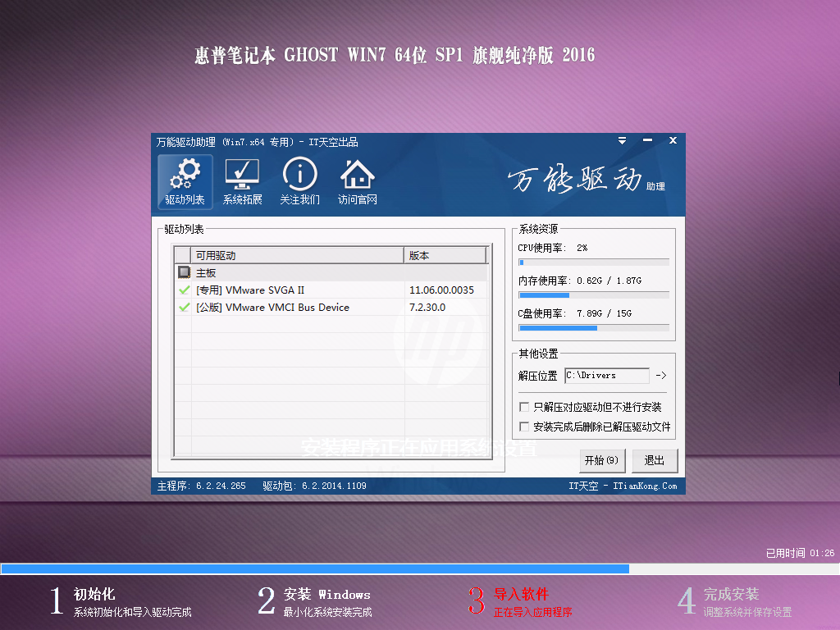Click step 2 安装 Windows label
The image size is (840, 630).
coord(326,594)
